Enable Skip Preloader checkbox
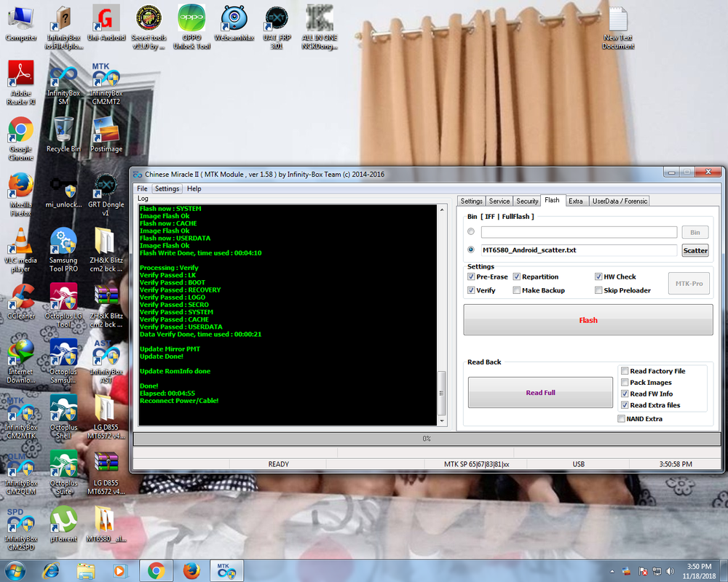 point(622,290)
